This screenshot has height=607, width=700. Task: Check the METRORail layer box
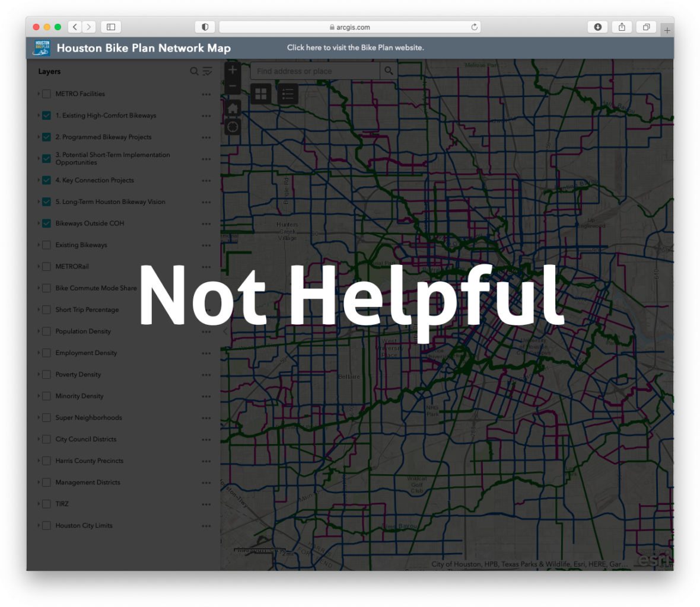tap(46, 267)
